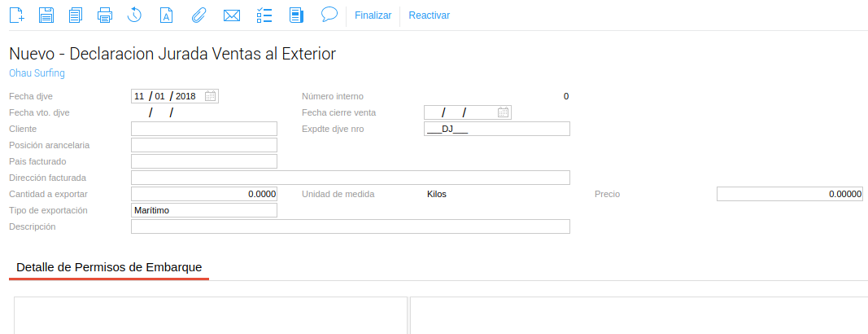Screen dimensions: 868x334
Task: Open comments with the speech bubble icon
Action: (x=329, y=15)
